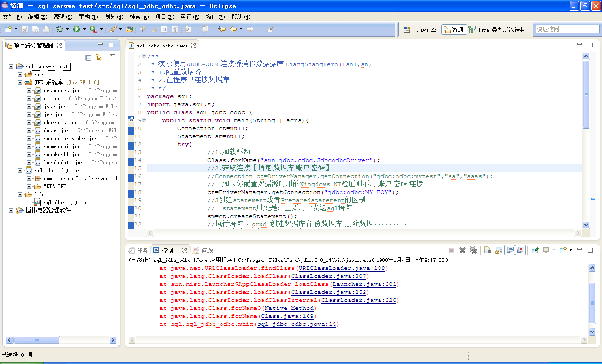Collapse all in project explorer

coord(88,57)
